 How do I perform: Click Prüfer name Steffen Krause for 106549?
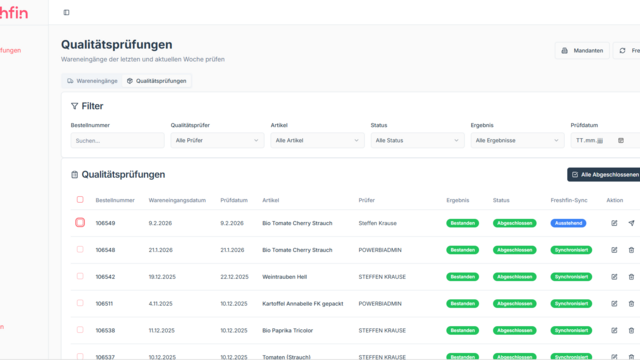tap(378, 223)
